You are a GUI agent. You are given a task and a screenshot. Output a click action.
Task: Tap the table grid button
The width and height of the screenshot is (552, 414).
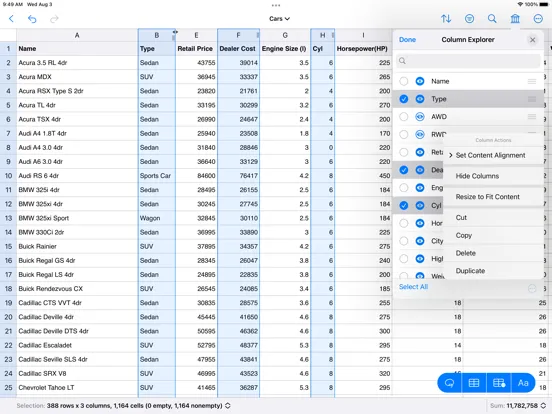click(x=474, y=383)
